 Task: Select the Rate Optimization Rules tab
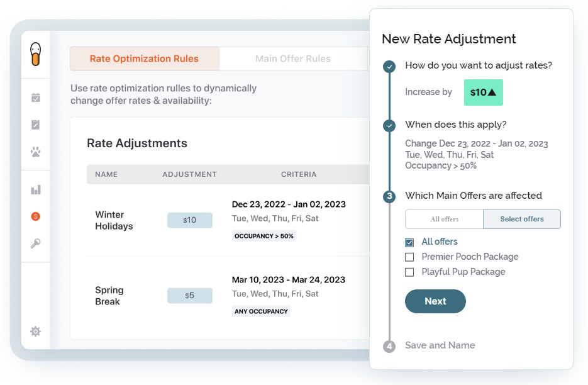coord(144,59)
